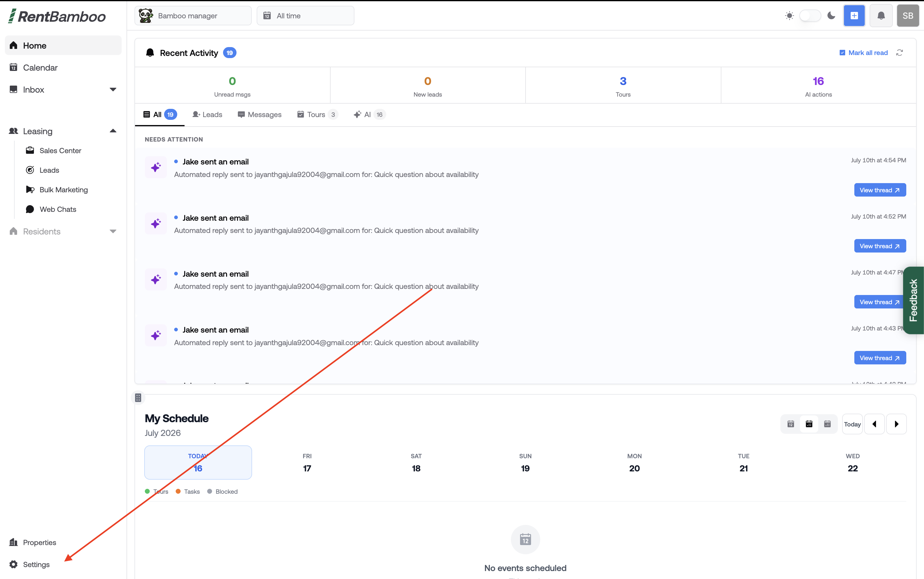924x579 pixels.
Task: Jump to Today in My Schedule
Action: tap(852, 424)
